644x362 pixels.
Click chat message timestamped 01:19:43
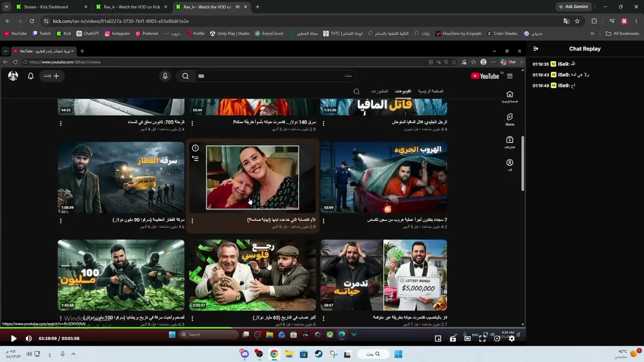point(560,75)
